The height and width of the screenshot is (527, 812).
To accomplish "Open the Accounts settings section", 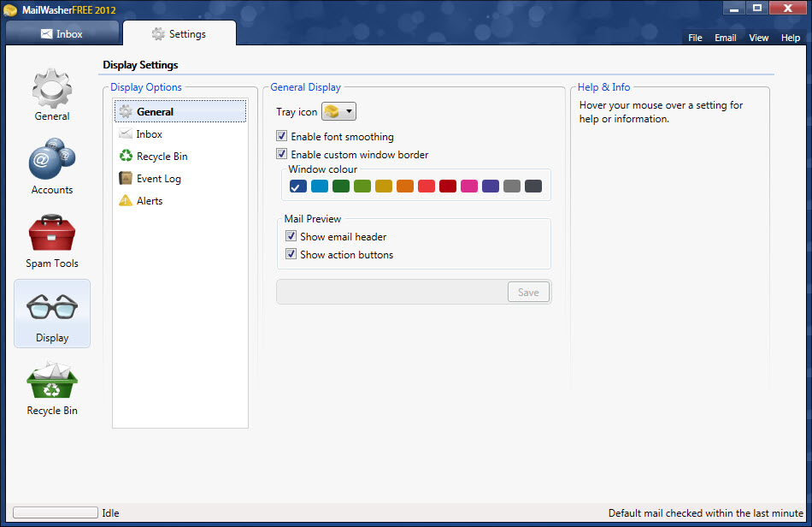I will [52, 166].
